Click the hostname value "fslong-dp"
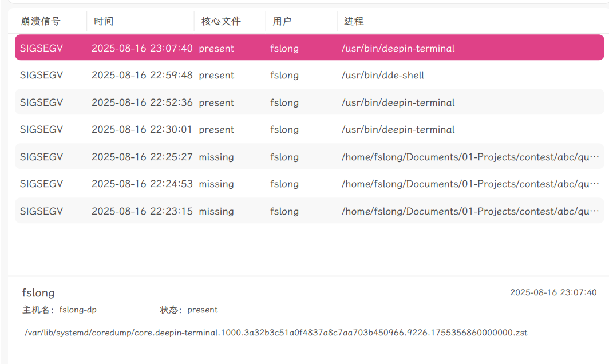This screenshot has height=364, width=609. pyautogui.click(x=78, y=310)
